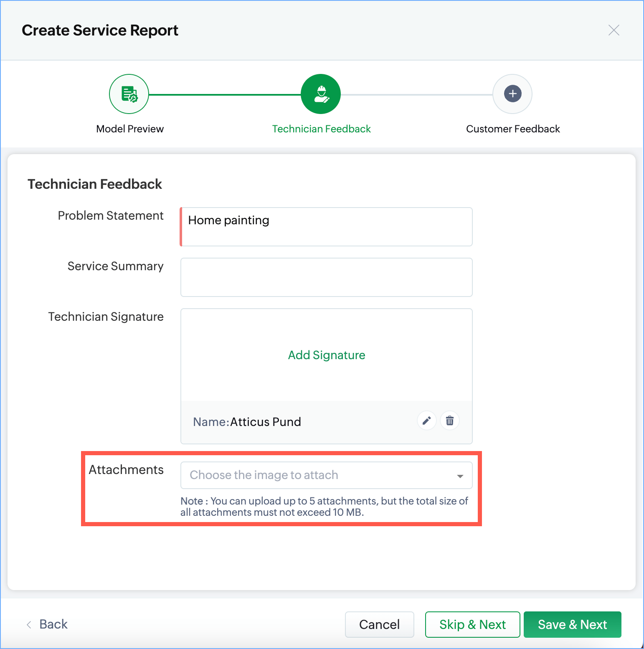Image resolution: width=644 pixels, height=649 pixels.
Task: Click the Model Preview step label
Action: pyautogui.click(x=130, y=129)
